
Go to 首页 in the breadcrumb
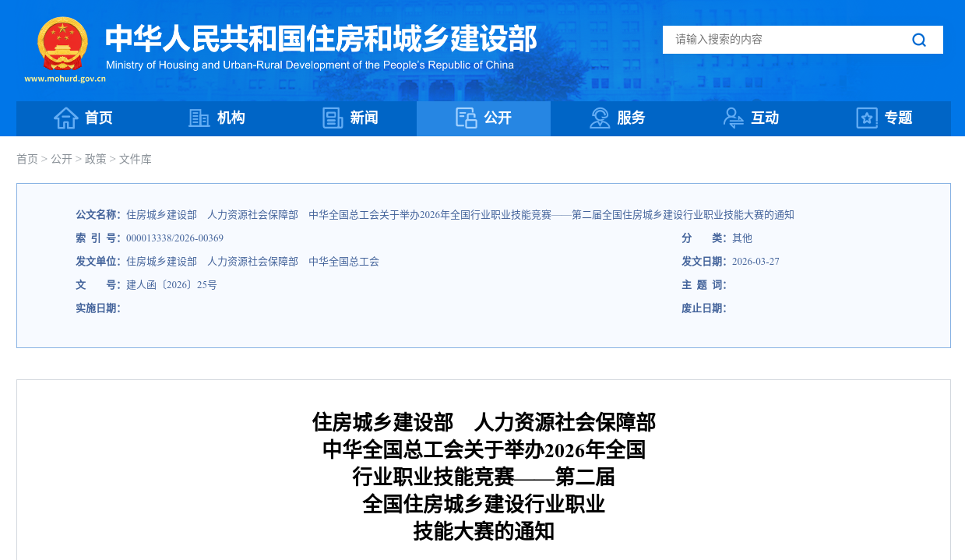tap(27, 159)
